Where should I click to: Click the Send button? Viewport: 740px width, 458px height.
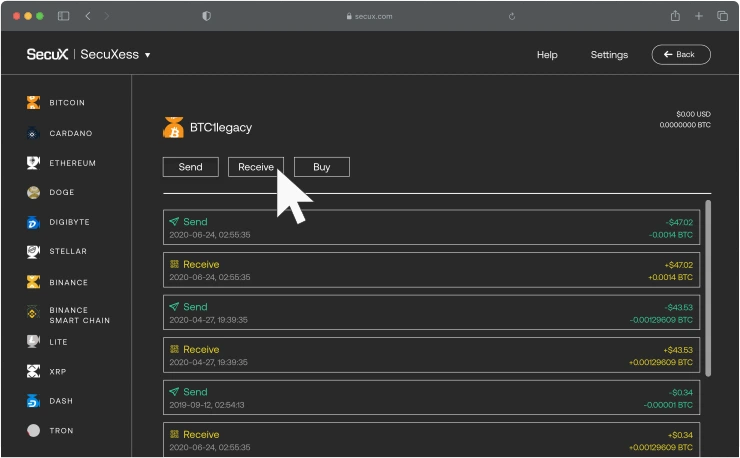tap(191, 167)
